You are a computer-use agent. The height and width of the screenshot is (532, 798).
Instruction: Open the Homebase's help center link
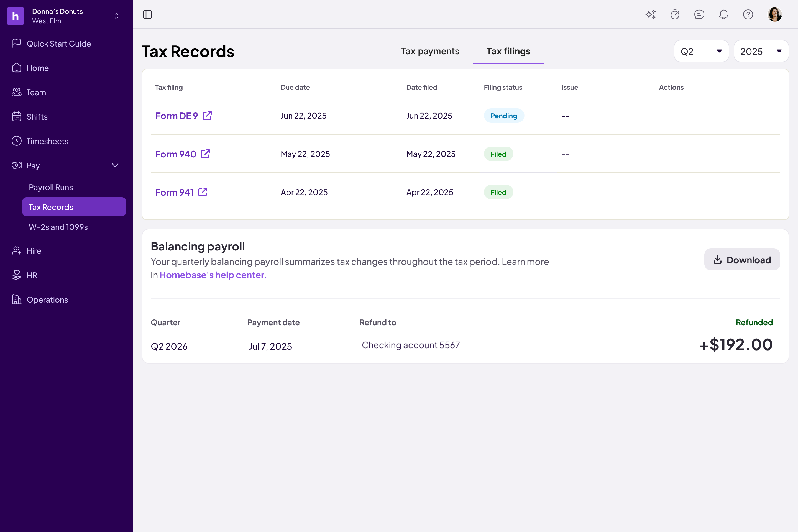pyautogui.click(x=213, y=275)
